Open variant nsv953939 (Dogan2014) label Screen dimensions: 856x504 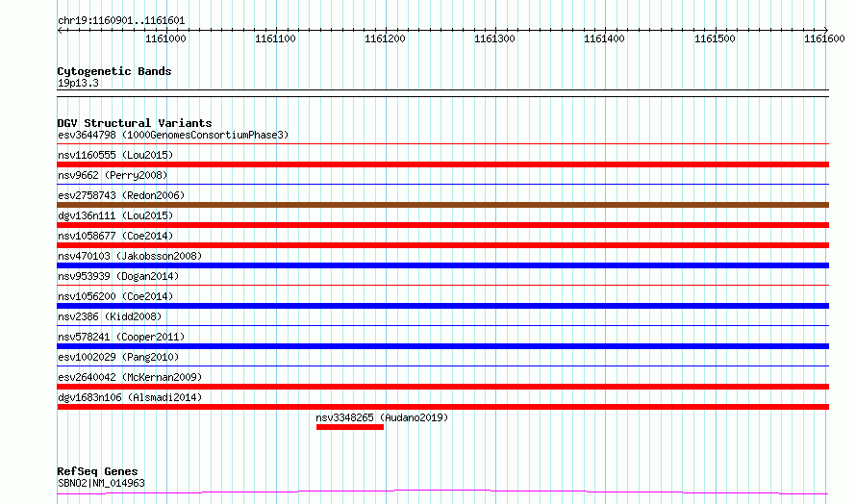[118, 276]
